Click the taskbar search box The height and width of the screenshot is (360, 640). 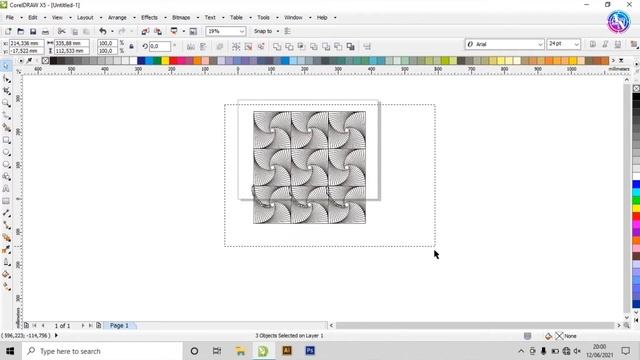tap(101, 351)
